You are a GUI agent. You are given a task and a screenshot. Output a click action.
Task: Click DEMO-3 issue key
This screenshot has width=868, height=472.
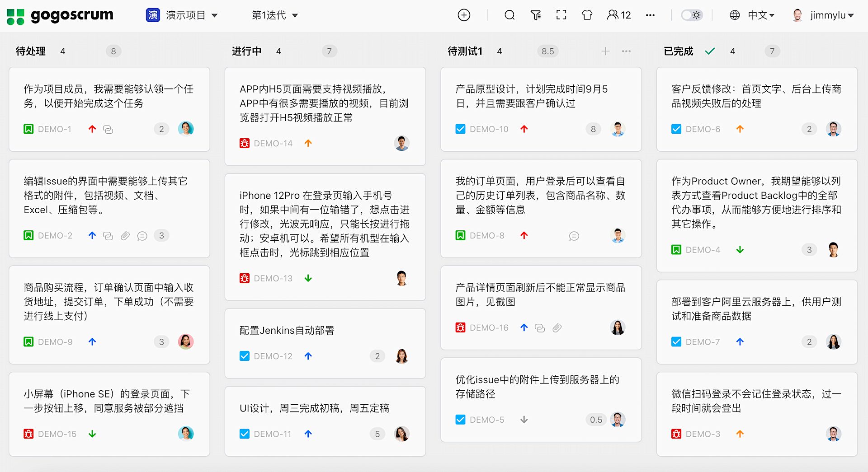[703, 434]
